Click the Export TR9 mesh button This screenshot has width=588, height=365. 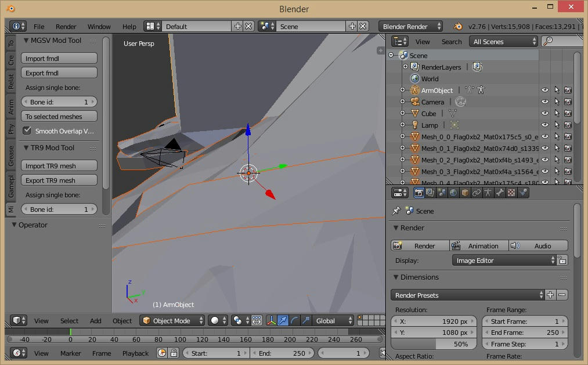click(x=59, y=180)
